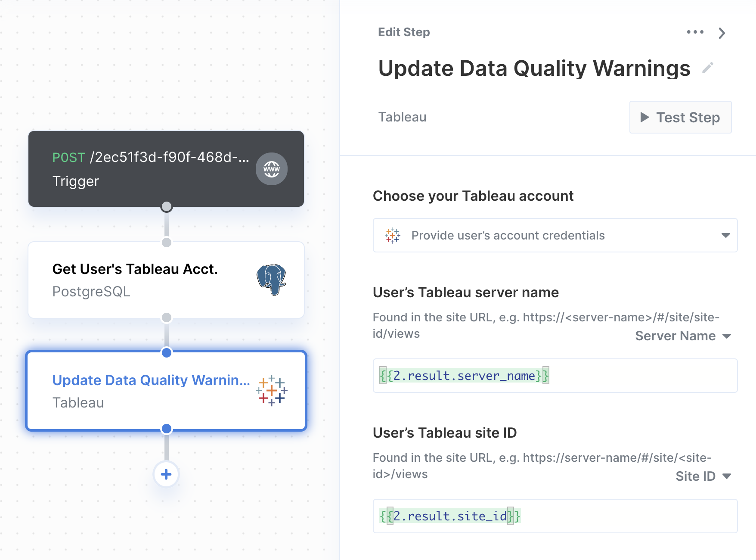This screenshot has height=560, width=756.
Task: Open the Tableau account credentials dropdown
Action: coord(555,235)
